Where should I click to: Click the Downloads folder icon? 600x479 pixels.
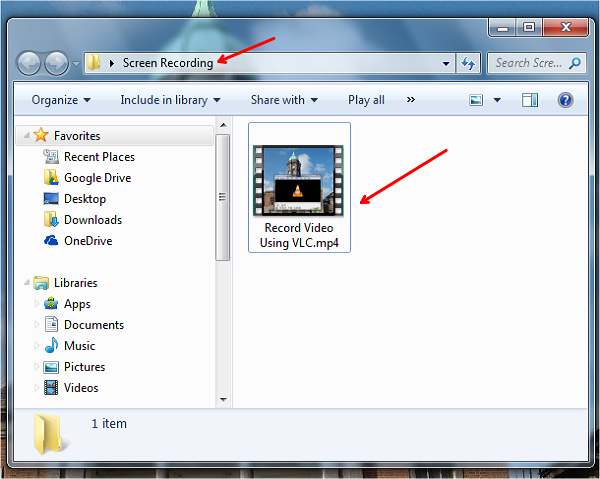pos(51,220)
